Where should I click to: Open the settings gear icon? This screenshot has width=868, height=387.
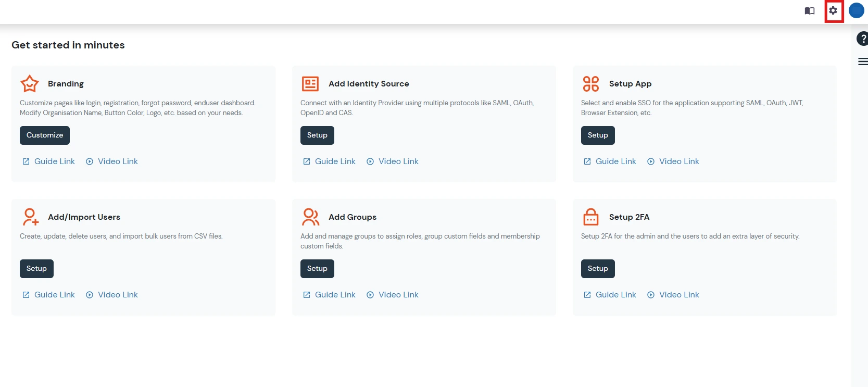[x=833, y=10]
